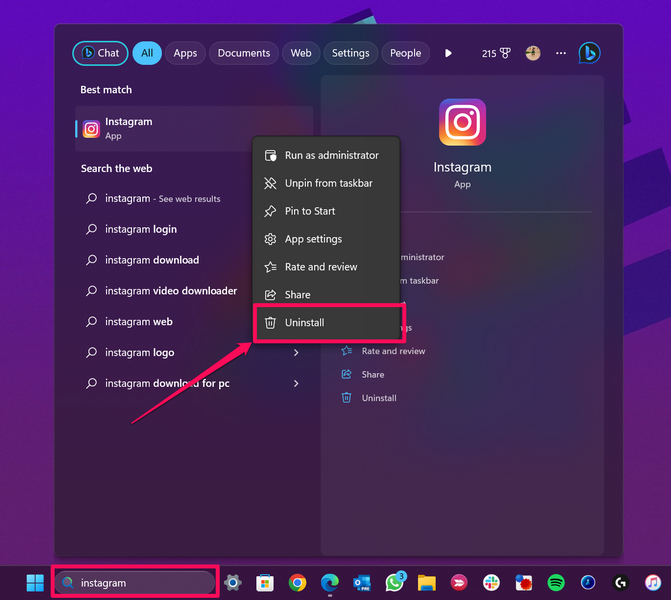Click the Share link in right panel
The width and height of the screenshot is (671, 600).
[373, 374]
